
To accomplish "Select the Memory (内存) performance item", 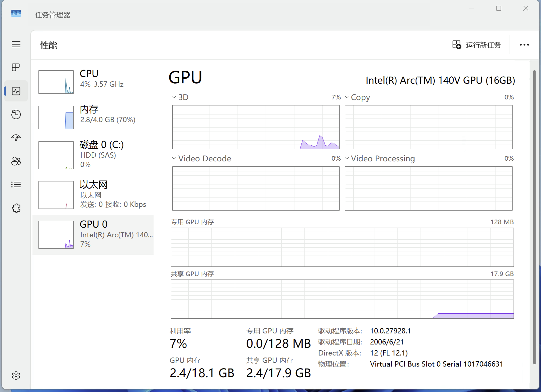I will click(x=93, y=117).
